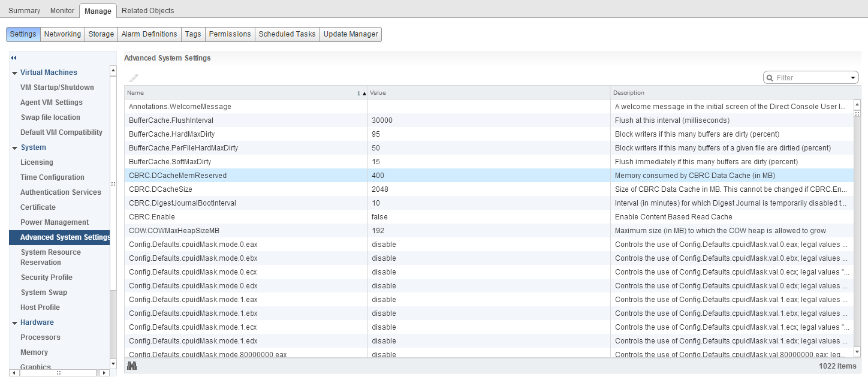The width and height of the screenshot is (868, 383).
Task: Click the magnifier icon in the Filter box
Action: tap(770, 78)
